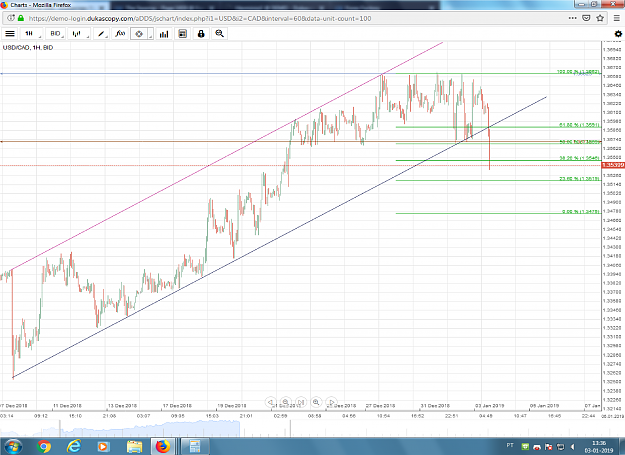The height and width of the screenshot is (455, 625).
Task: Click the 0.00% Fibonacci level label
Action: [x=581, y=212]
